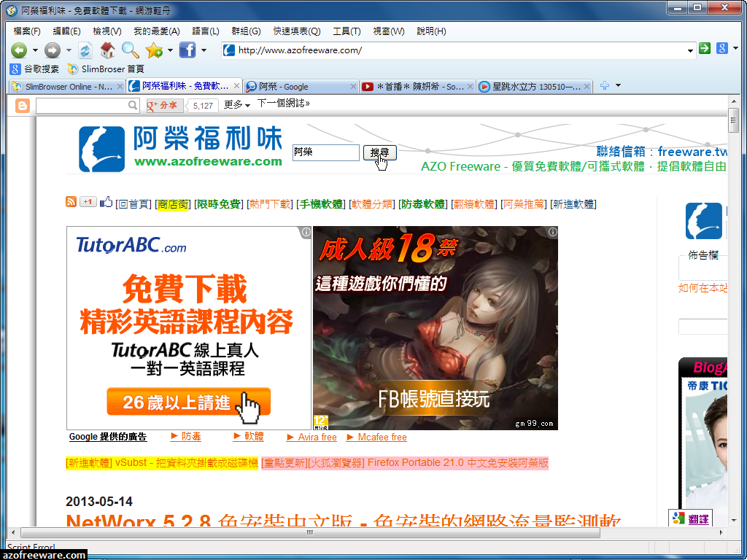Close the 陳妍希 YouTube tab
The height and width of the screenshot is (560, 747).
[471, 87]
